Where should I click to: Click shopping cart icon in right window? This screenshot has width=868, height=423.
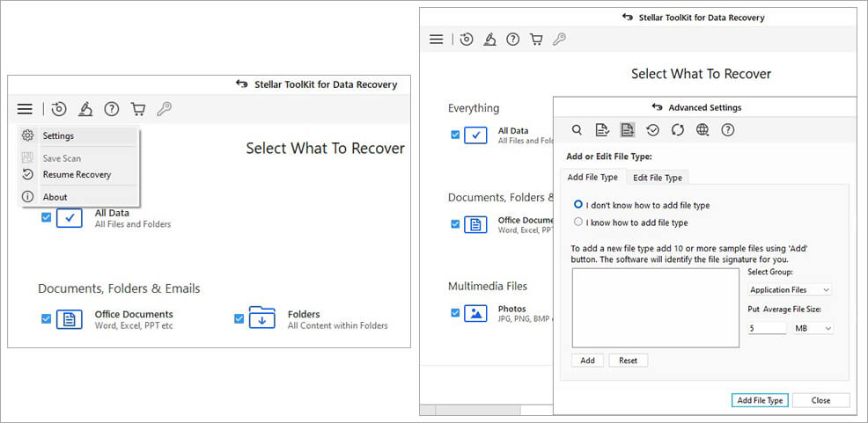click(x=536, y=40)
